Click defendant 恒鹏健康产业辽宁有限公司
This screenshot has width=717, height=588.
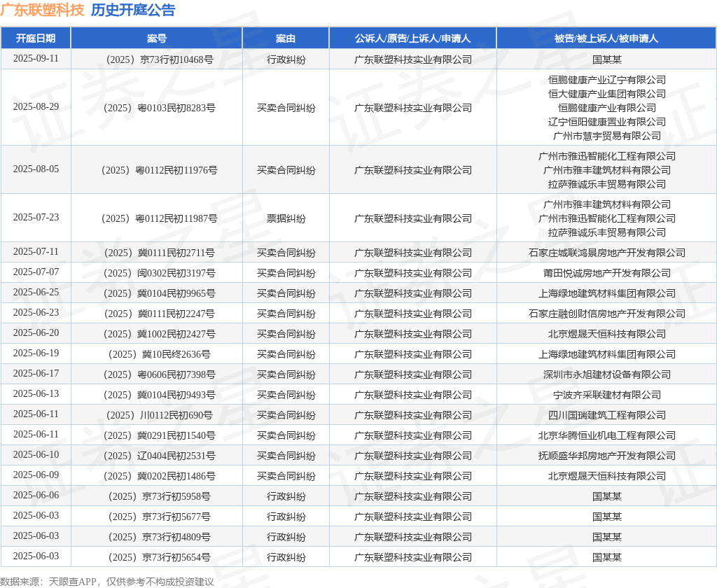[607, 80]
